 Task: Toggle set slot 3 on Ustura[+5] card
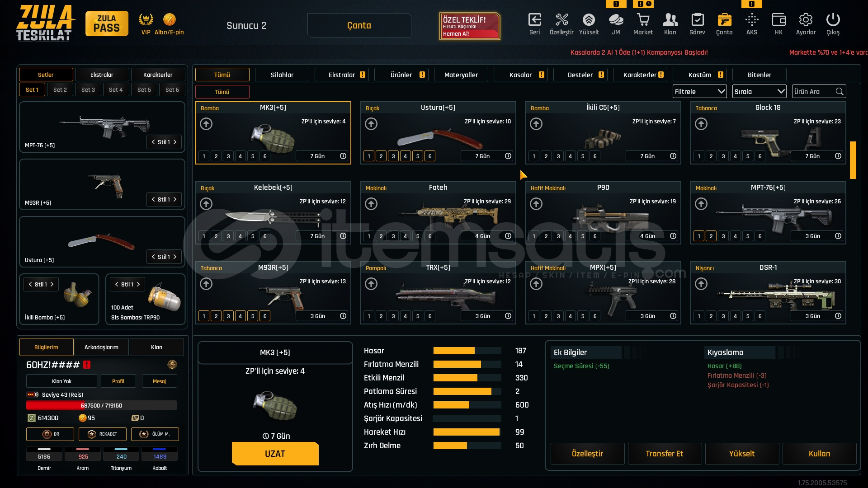pos(393,156)
